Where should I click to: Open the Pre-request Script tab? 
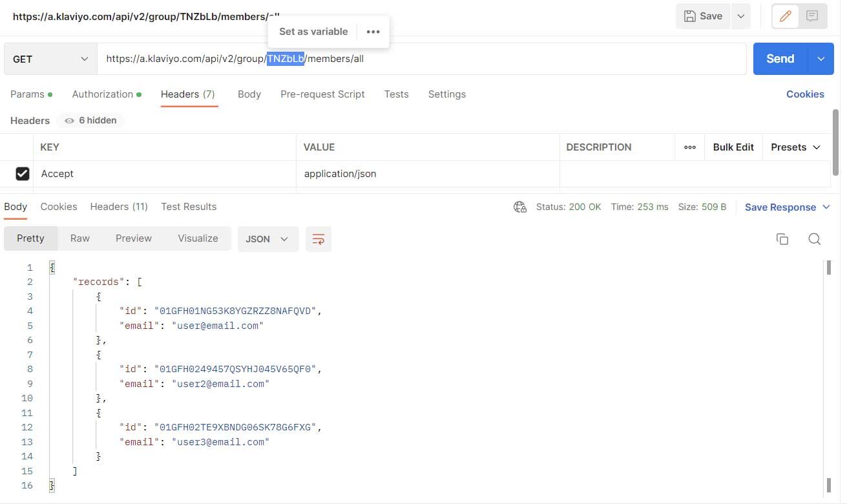322,94
